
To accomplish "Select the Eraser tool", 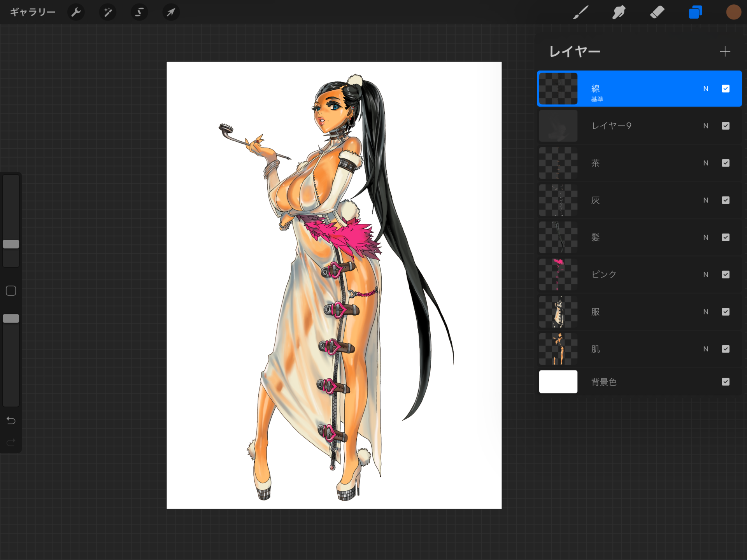I will pos(657,12).
